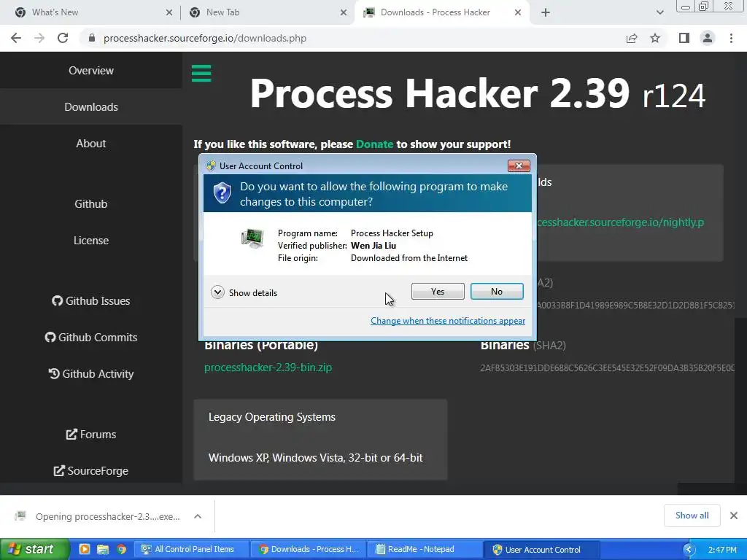Click the address bar URL
This screenshot has height=560, width=747.
[205, 38]
